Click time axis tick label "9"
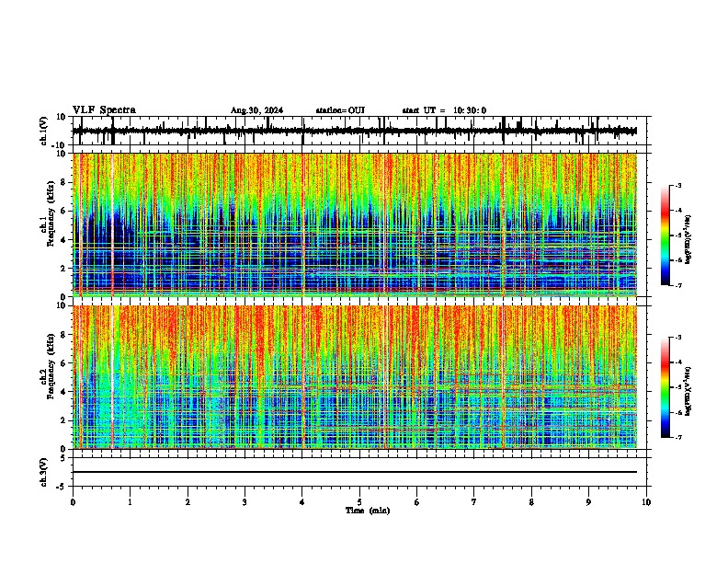This screenshot has width=728, height=563. tap(588, 502)
